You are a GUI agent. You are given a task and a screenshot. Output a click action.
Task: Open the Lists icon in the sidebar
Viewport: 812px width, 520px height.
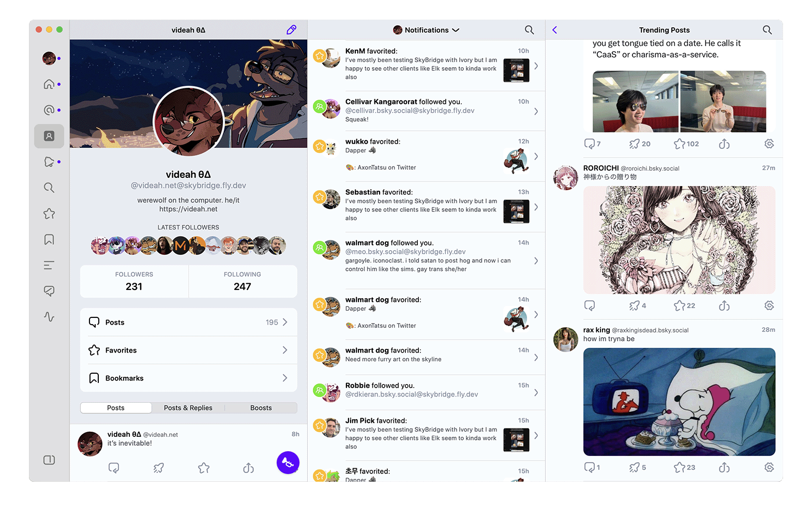[49, 265]
